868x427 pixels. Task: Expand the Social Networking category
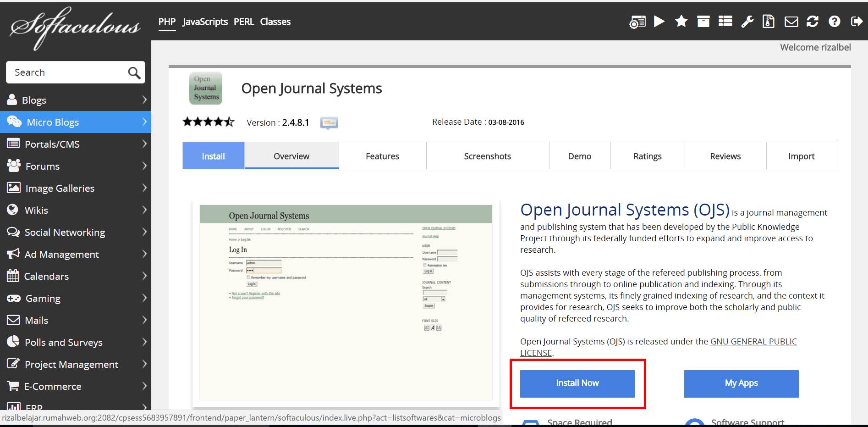[x=76, y=232]
